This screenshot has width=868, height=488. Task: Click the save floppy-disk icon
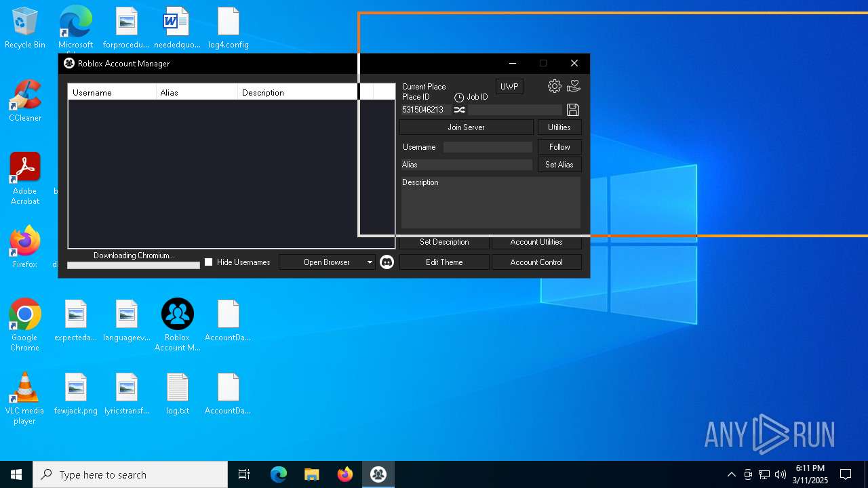coord(572,110)
